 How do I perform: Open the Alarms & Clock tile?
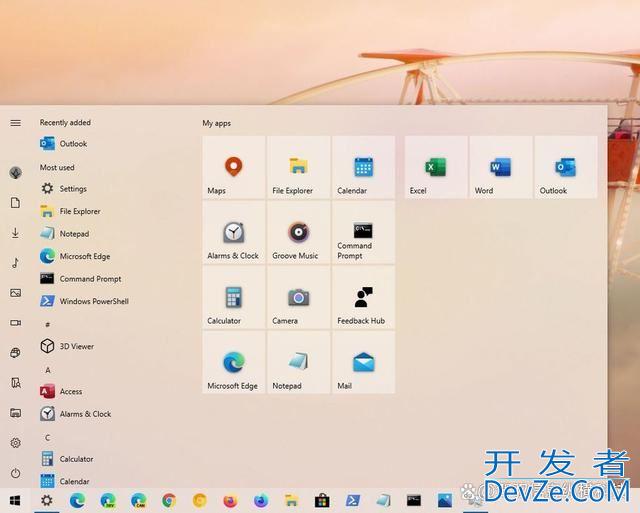tap(234, 233)
